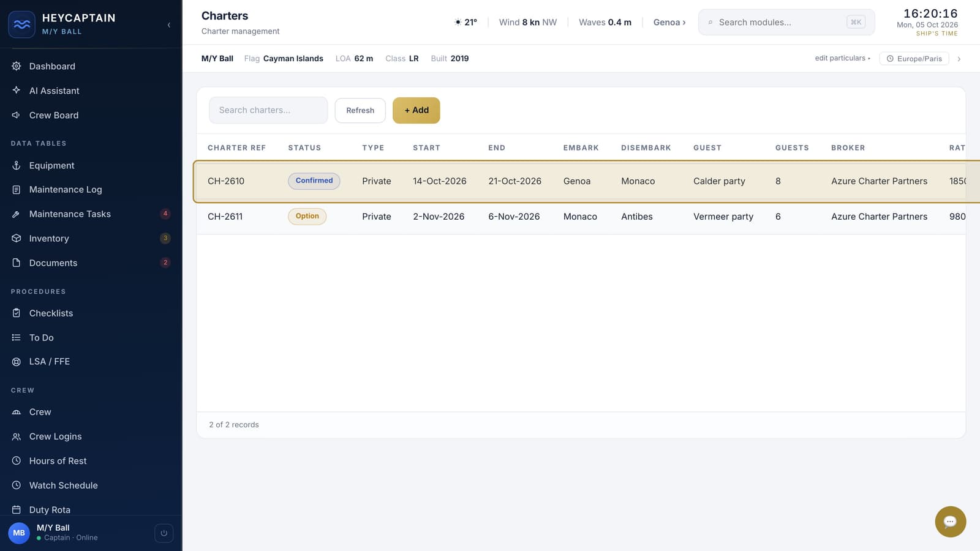Click the Crew icon in sidebar
980x551 pixels.
17,412
